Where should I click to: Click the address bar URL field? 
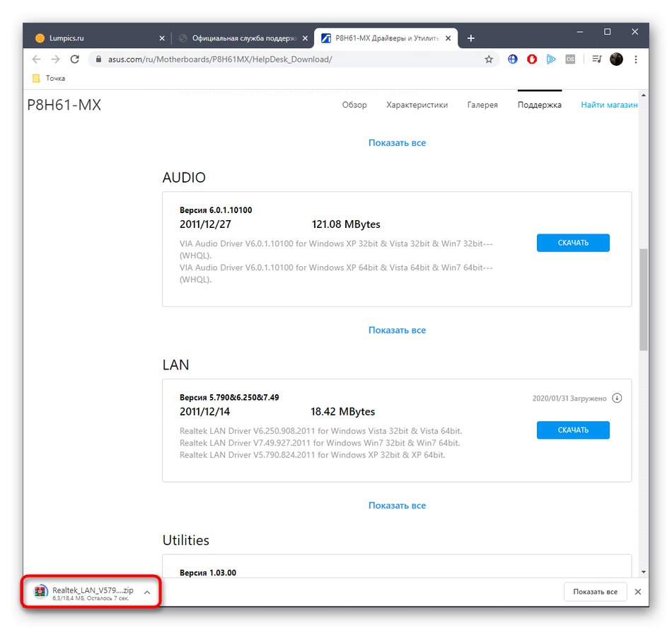(x=283, y=59)
